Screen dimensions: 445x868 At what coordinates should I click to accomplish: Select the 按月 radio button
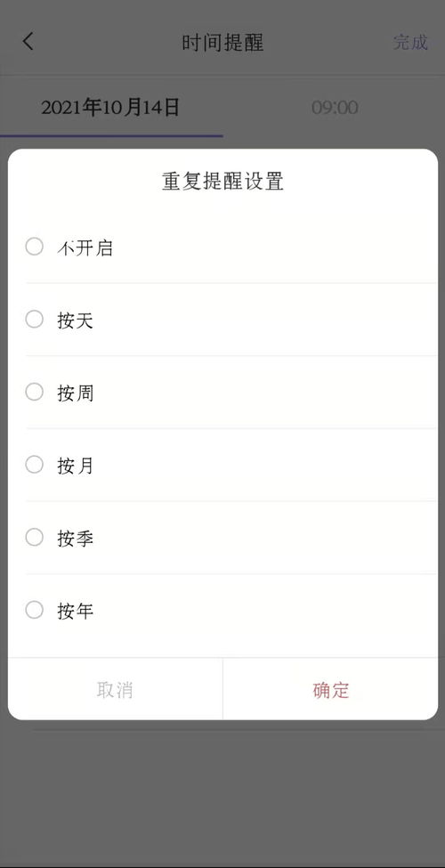[35, 465]
